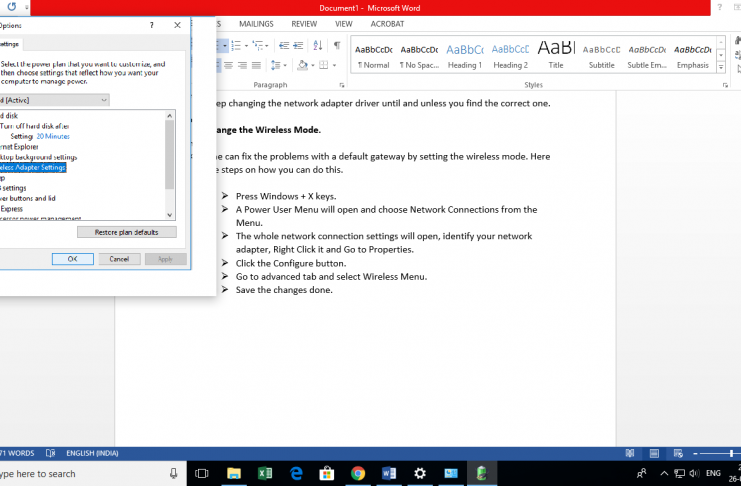This screenshot has width=741, height=486.
Task: Open the Multilevel List dropdown arrow
Action: click(x=267, y=46)
